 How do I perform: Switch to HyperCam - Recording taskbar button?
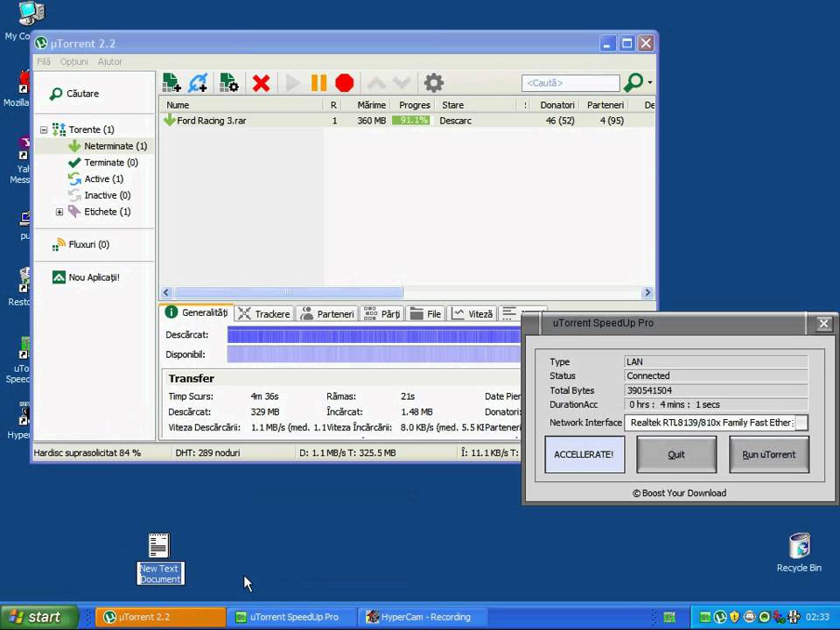(423, 617)
